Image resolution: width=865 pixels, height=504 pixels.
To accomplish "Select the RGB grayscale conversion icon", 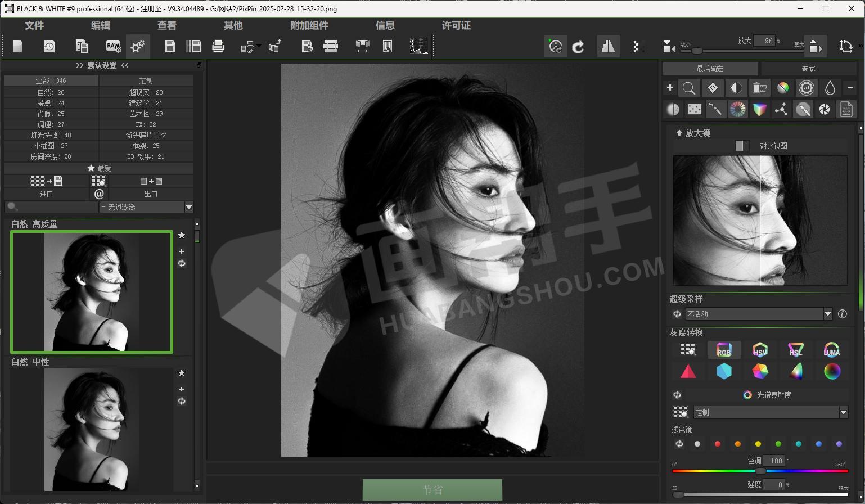I will (x=723, y=350).
